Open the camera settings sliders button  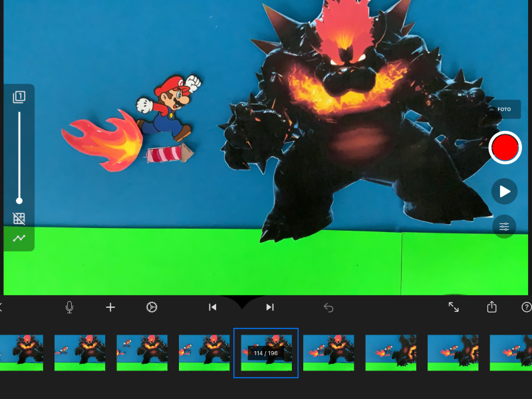click(504, 227)
